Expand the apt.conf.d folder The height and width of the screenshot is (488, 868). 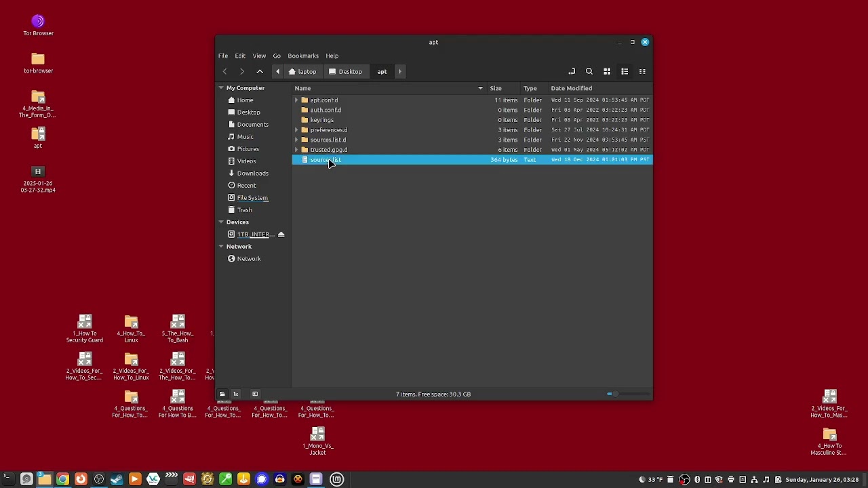pyautogui.click(x=296, y=100)
